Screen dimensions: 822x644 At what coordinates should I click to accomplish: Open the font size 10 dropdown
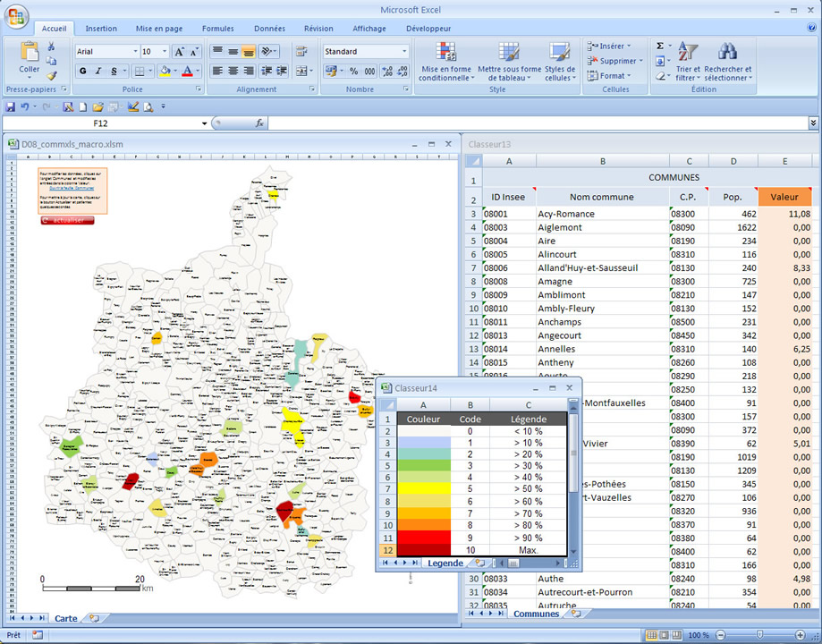pyautogui.click(x=165, y=51)
